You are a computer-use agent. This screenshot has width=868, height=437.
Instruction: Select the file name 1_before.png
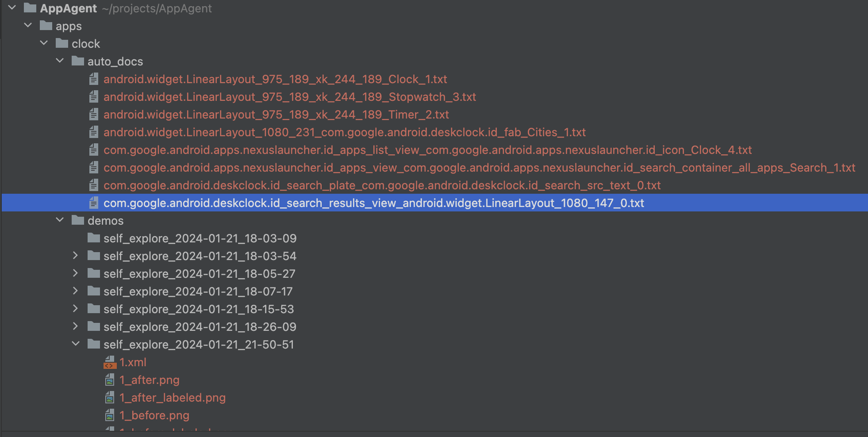point(154,415)
